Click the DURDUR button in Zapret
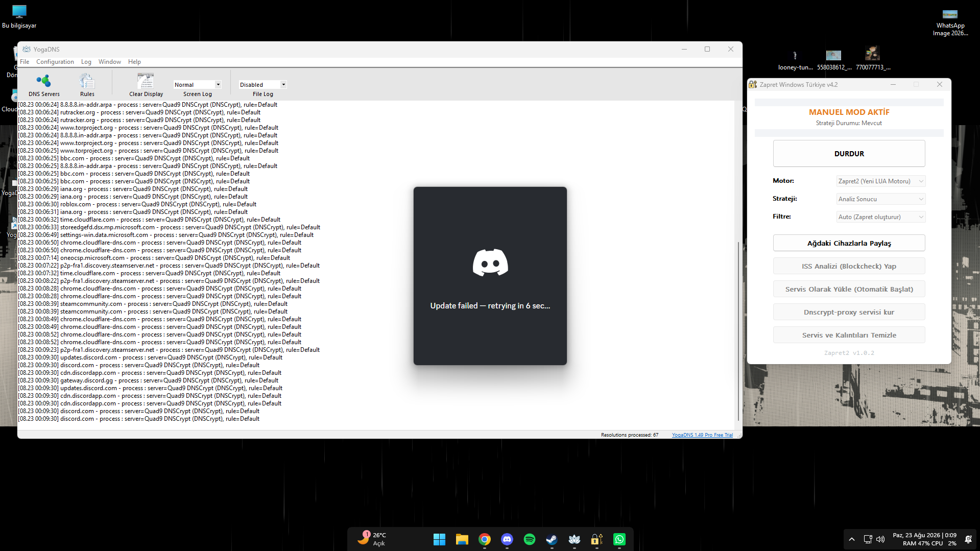The image size is (980, 551). [x=849, y=154]
